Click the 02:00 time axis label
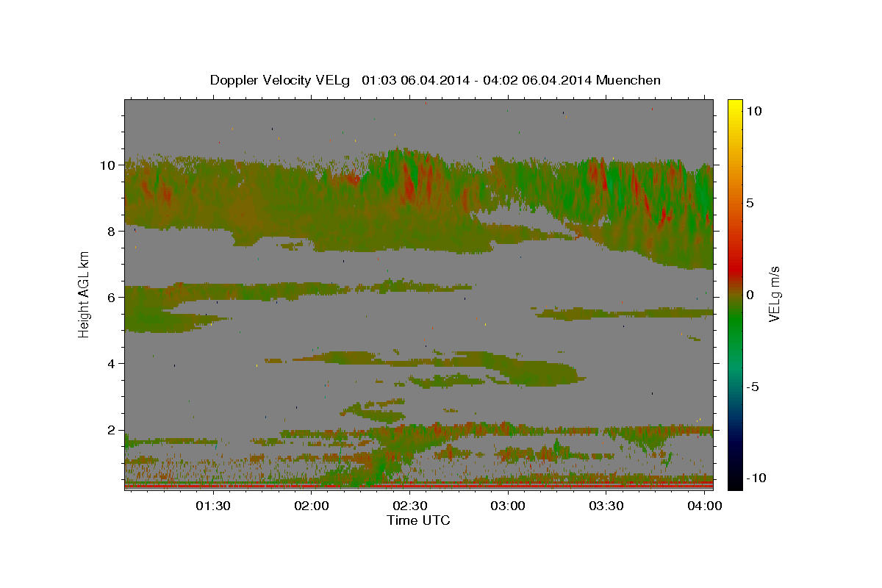The height and width of the screenshot is (588, 882). [x=312, y=506]
